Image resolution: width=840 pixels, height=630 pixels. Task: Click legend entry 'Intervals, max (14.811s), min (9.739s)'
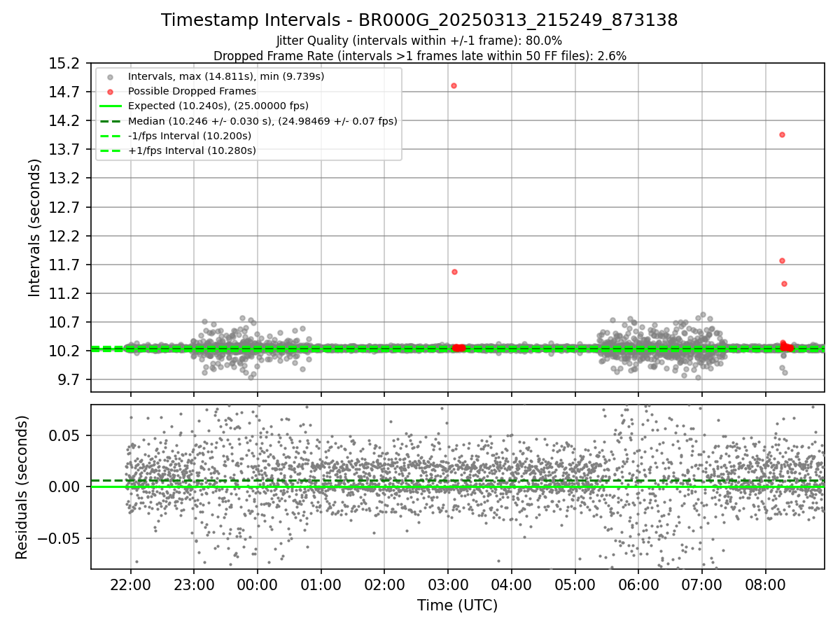point(226,76)
